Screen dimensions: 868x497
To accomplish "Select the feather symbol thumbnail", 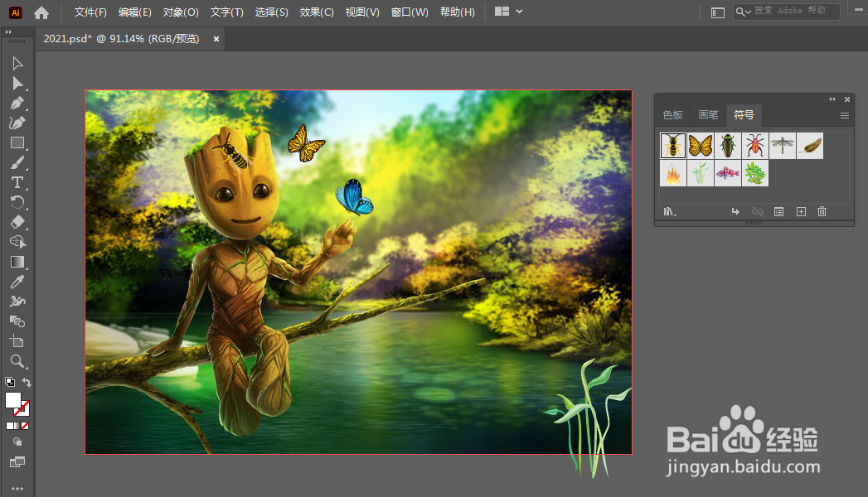I will [810, 146].
